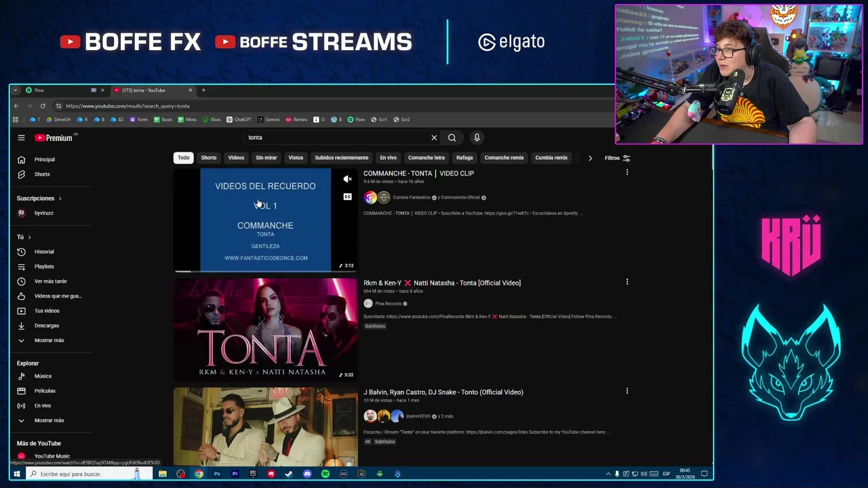
Task: Seek in Commanche preview progress bar
Action: point(265,271)
